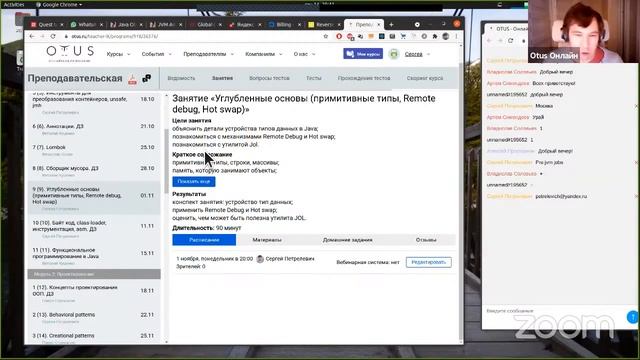The width and height of the screenshot is (640, 360).
Task: Select lesson 9 Углубленные основы
Action: 94,198
